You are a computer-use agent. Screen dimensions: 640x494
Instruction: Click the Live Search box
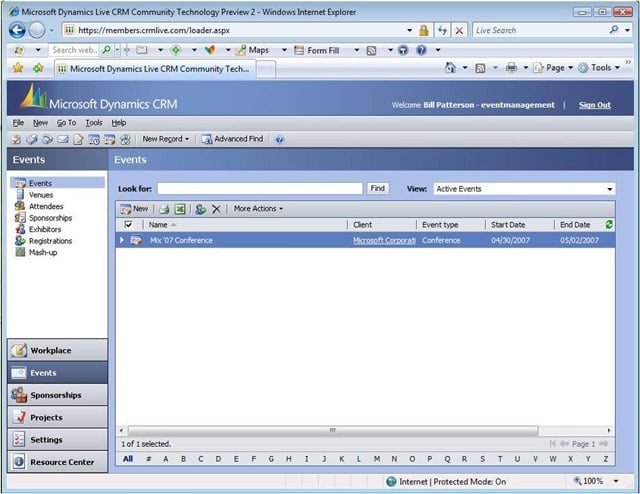[x=541, y=30]
